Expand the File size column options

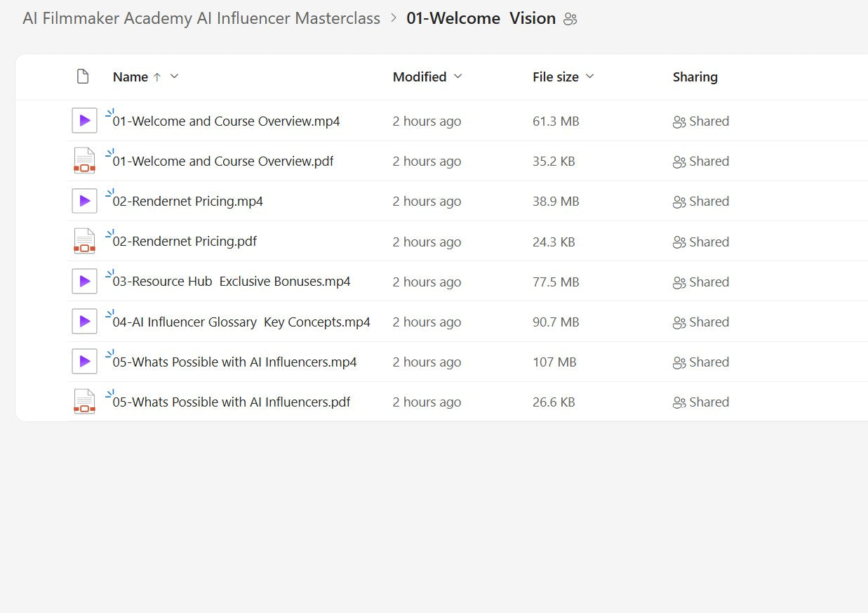click(589, 77)
